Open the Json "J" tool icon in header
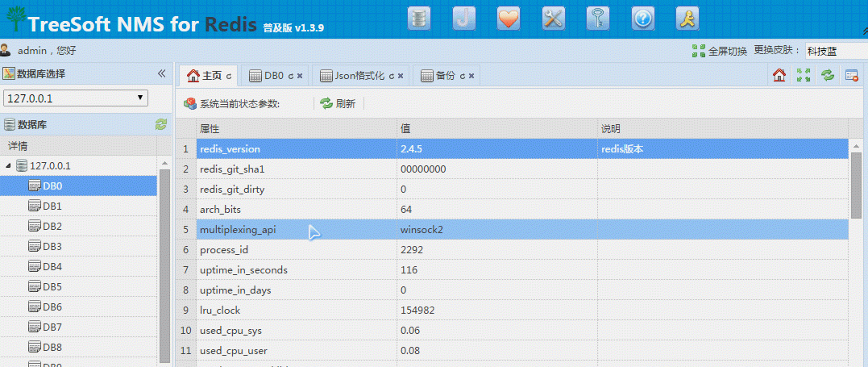This screenshot has height=367, width=868. click(464, 19)
